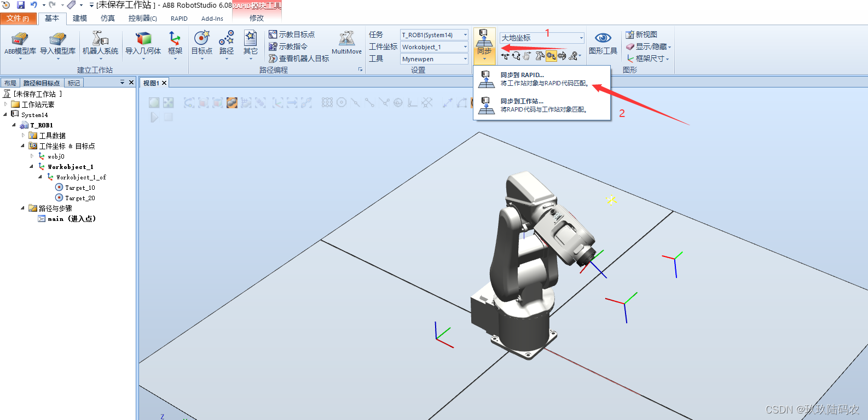This screenshot has height=420, width=868.
Task: Switch to the 布局 layout panel tab
Action: click(10, 83)
